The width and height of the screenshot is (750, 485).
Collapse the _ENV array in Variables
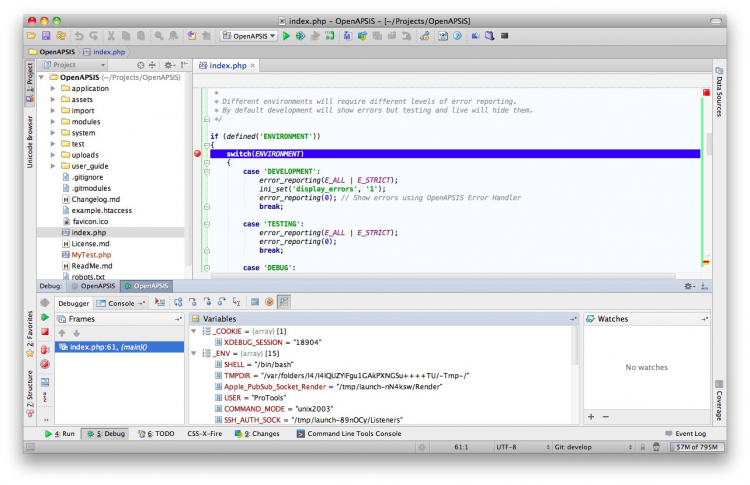click(x=194, y=353)
